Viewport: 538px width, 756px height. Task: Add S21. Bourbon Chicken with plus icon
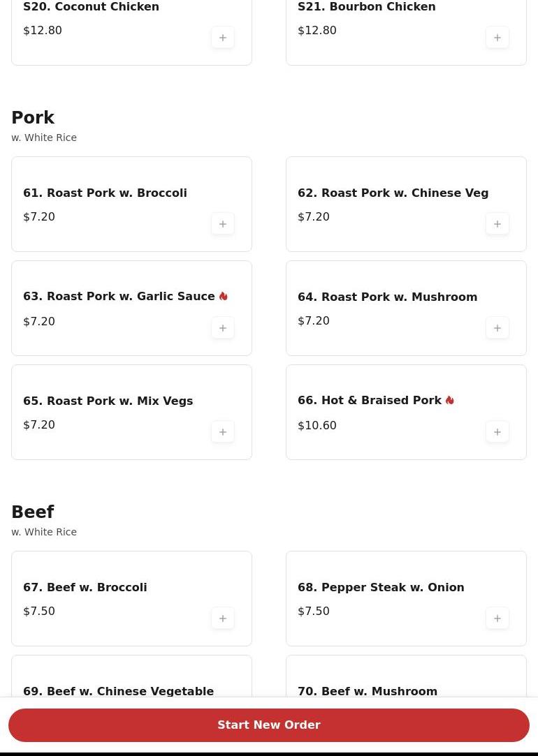497,38
